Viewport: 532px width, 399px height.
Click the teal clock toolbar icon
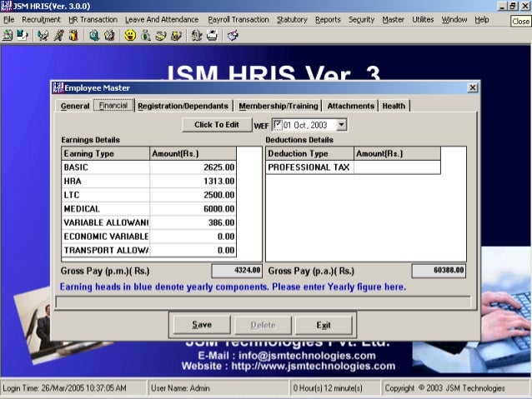94,35
